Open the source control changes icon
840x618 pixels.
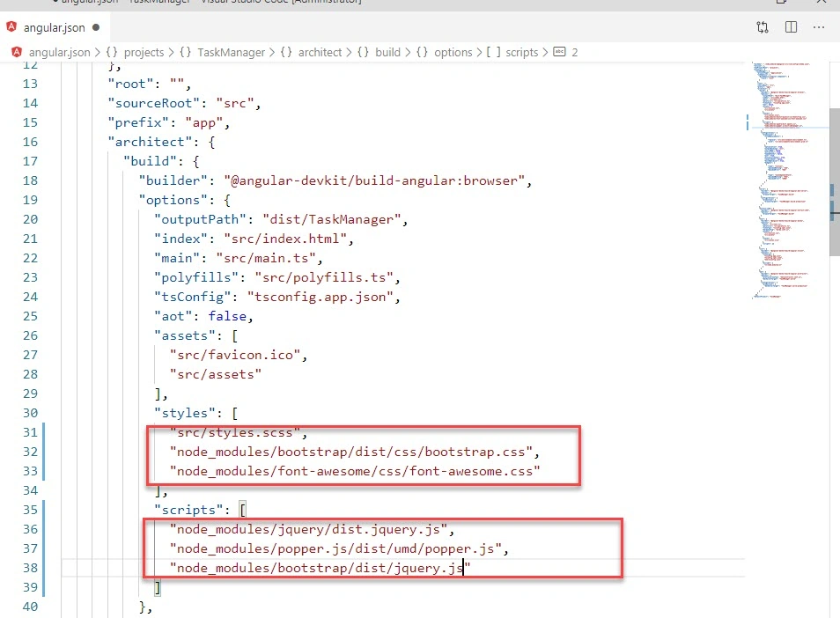click(x=763, y=27)
